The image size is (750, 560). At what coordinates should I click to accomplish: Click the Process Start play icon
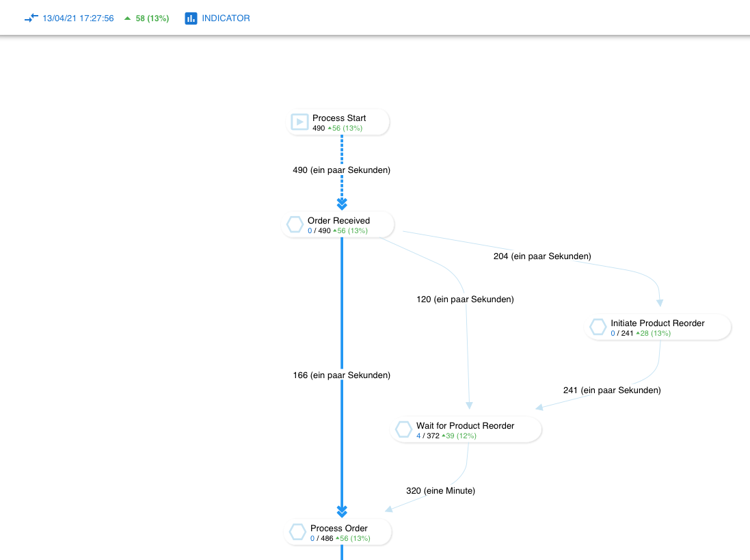point(299,122)
